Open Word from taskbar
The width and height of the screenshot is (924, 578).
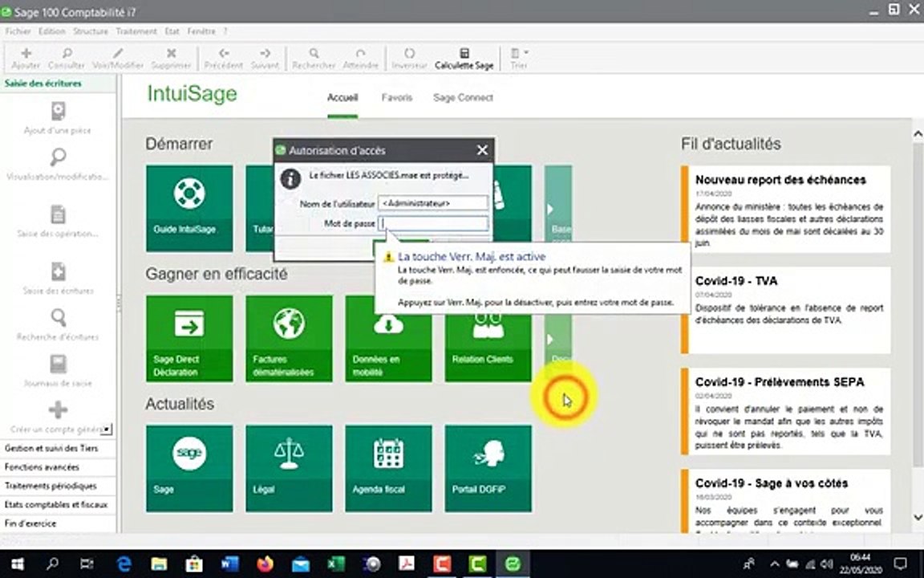230,564
